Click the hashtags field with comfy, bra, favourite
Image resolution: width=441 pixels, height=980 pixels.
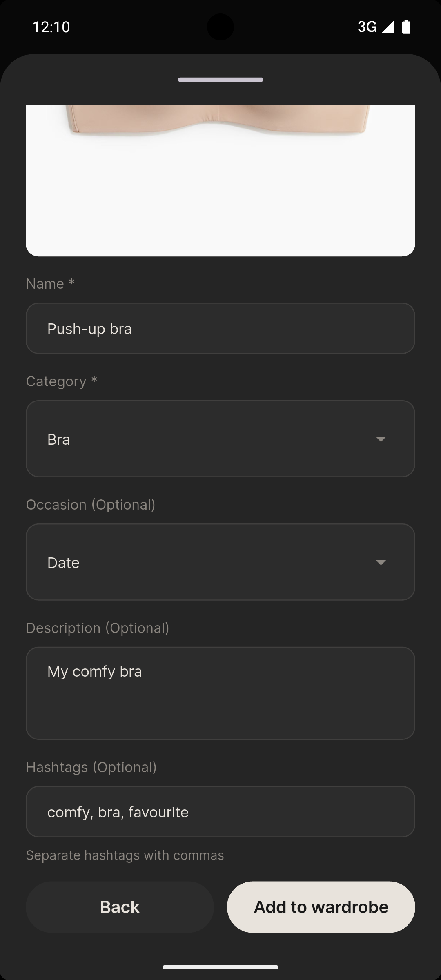click(x=220, y=812)
